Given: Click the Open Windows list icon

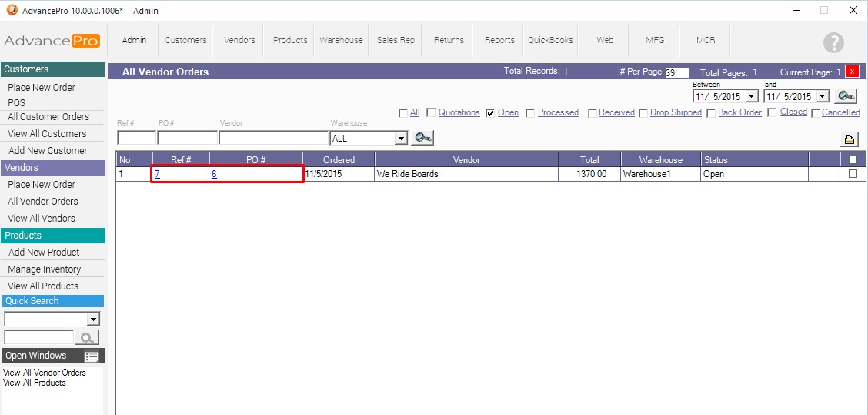Looking at the screenshot, I should (92, 356).
